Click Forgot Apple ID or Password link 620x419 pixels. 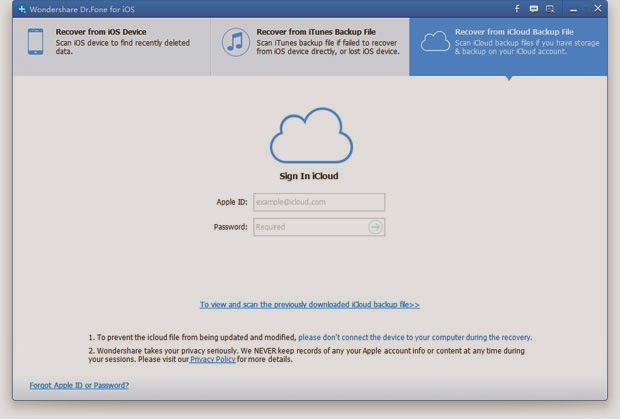tap(79, 385)
